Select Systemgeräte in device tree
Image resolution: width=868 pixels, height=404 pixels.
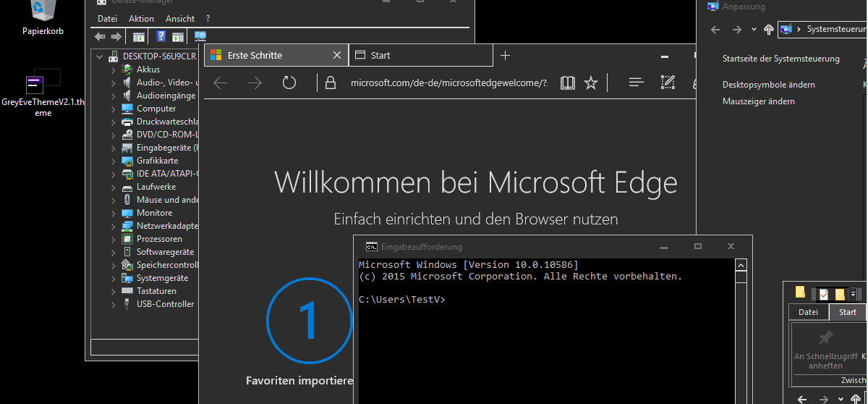pos(162,278)
